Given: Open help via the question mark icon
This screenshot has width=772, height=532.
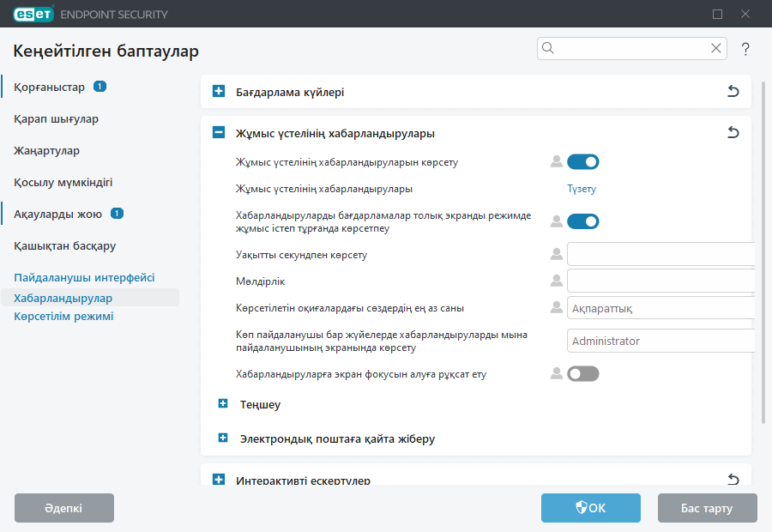Looking at the screenshot, I should pos(745,49).
